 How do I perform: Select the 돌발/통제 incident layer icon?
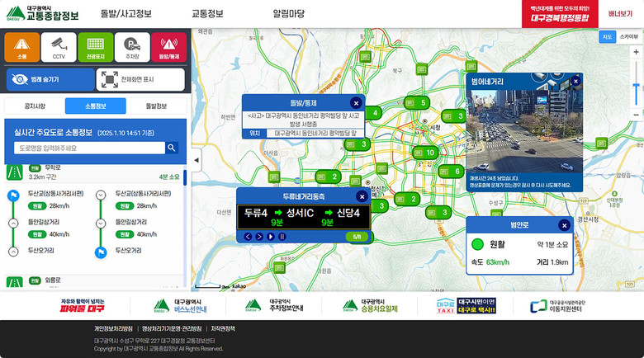(168, 47)
